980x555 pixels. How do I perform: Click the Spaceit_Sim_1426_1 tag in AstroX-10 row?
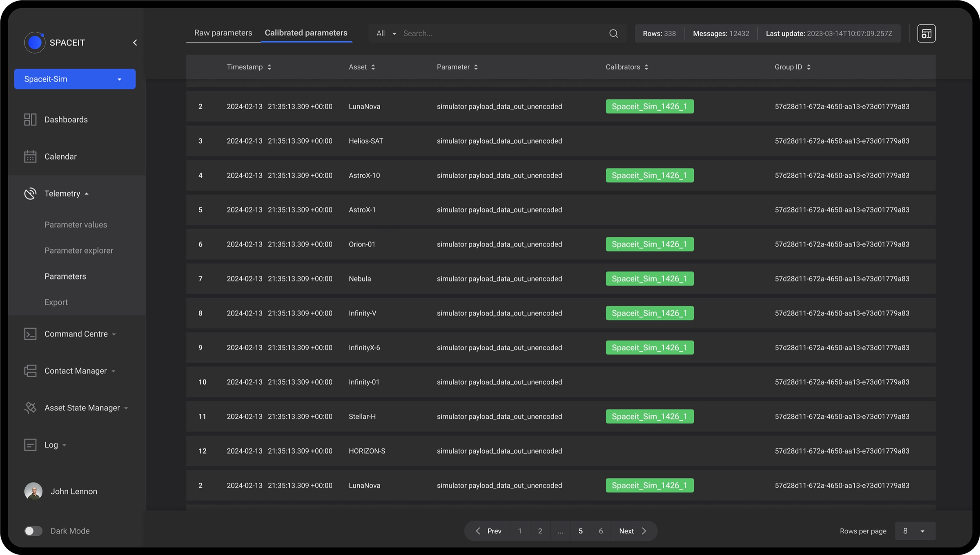pyautogui.click(x=650, y=175)
